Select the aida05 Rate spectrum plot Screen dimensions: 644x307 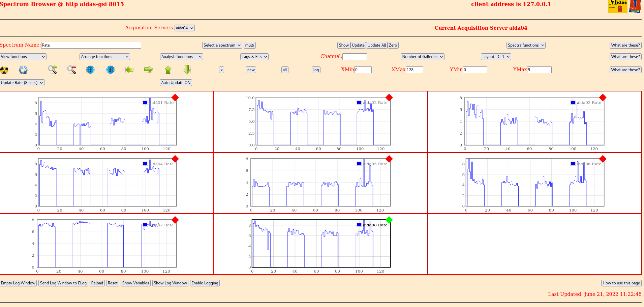click(320, 183)
